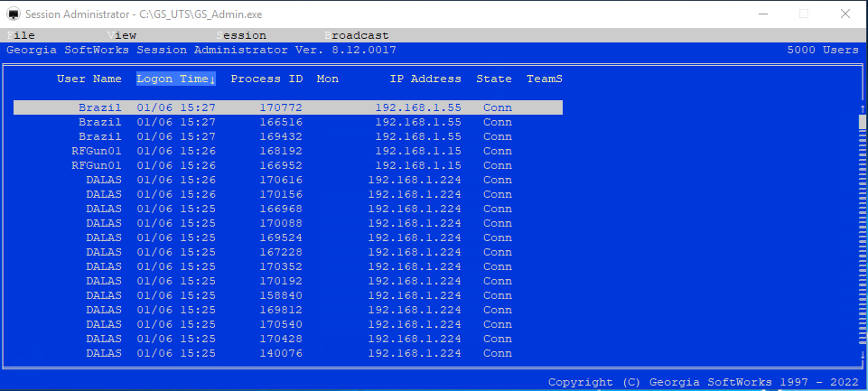Select DALAS session with process ID 170616
The height and width of the screenshot is (391, 868).
click(x=288, y=180)
